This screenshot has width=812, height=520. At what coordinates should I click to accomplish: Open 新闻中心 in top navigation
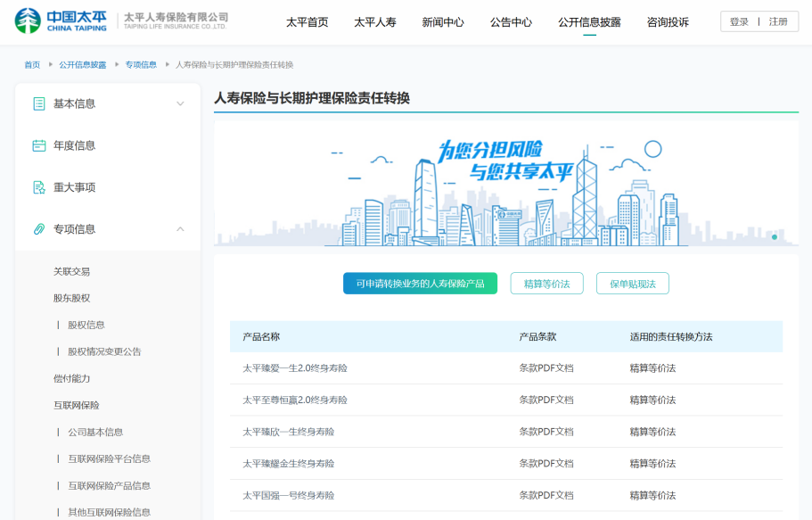pos(443,22)
